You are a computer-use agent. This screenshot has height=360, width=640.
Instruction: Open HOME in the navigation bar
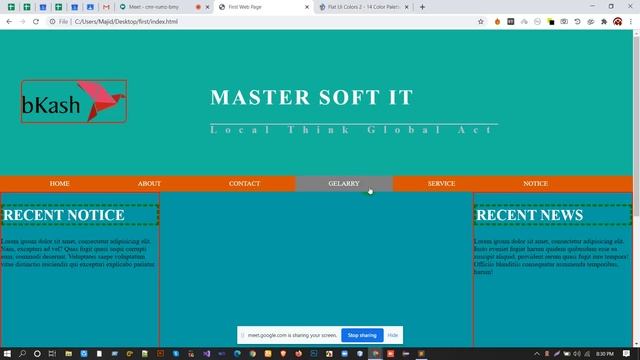pos(60,184)
